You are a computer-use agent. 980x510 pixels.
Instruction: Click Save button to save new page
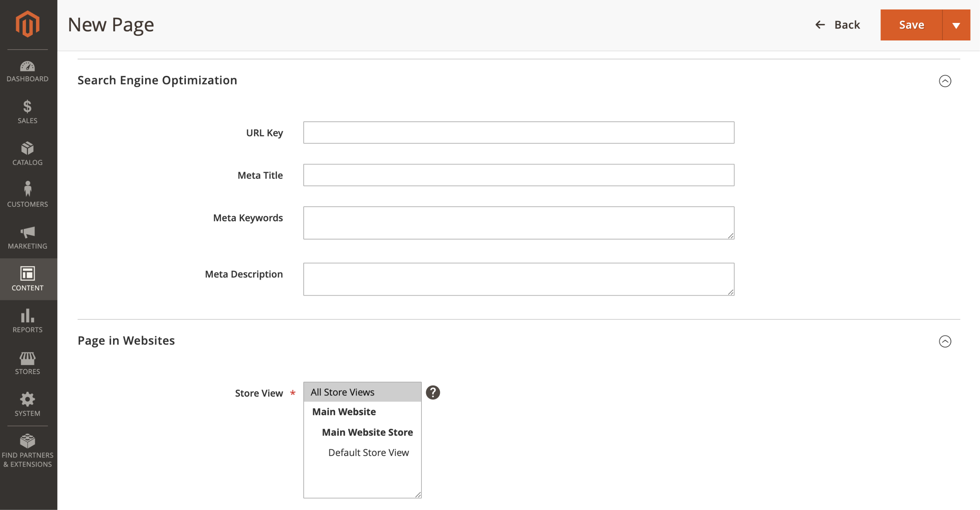(x=912, y=24)
